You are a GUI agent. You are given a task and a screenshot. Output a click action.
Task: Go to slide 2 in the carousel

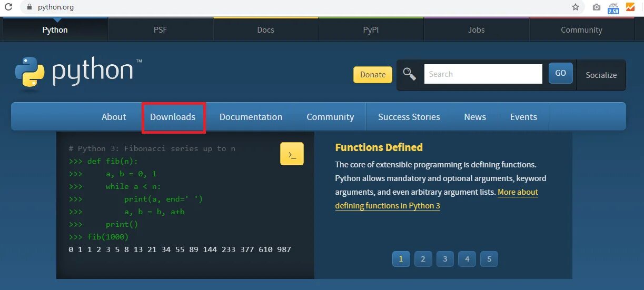pyautogui.click(x=423, y=258)
